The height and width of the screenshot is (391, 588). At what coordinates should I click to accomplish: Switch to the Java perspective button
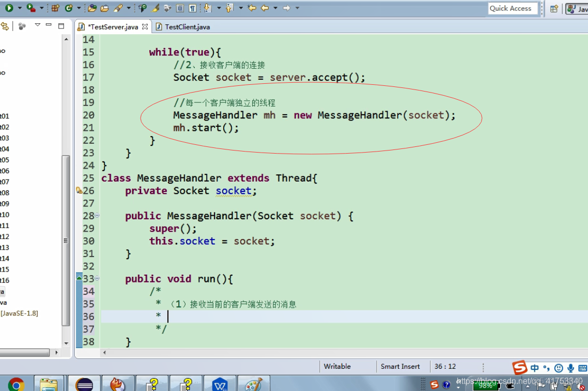tap(577, 9)
